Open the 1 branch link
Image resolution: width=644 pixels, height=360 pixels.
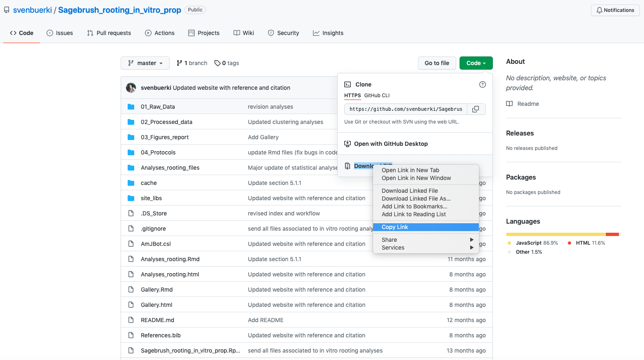pos(192,63)
